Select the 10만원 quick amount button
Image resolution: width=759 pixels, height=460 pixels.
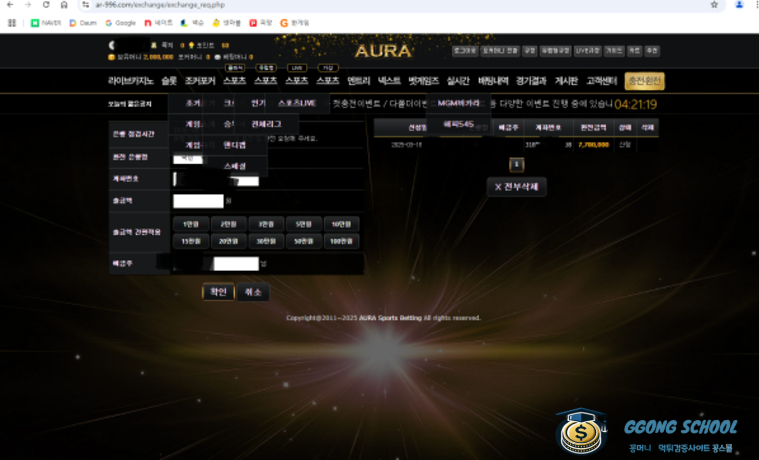[341, 224]
